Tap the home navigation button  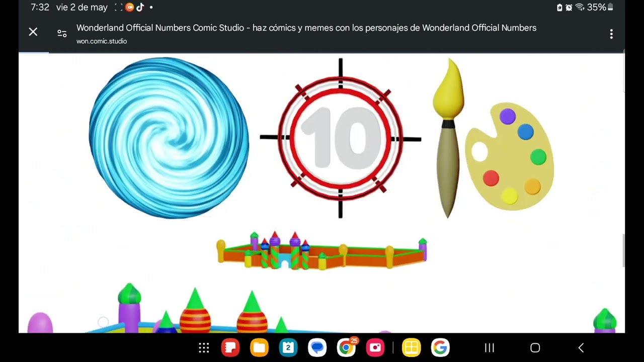[x=535, y=348]
